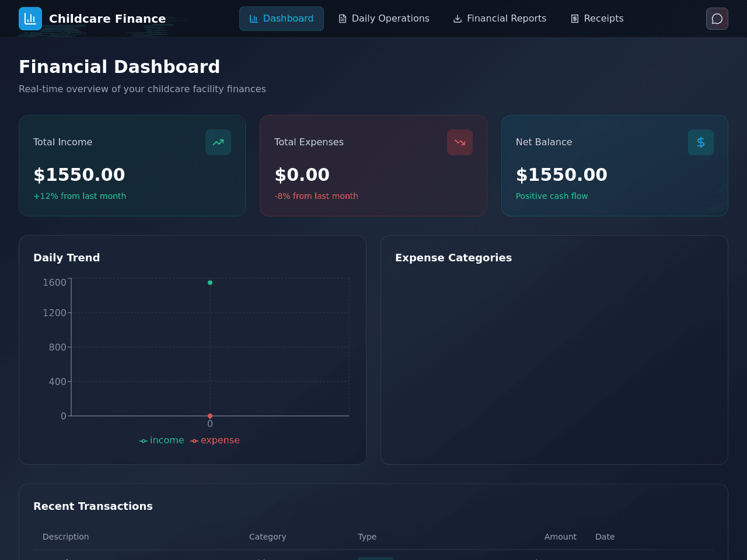The width and height of the screenshot is (747, 560).
Task: Open the chat bubble icon
Action: pyautogui.click(x=717, y=19)
